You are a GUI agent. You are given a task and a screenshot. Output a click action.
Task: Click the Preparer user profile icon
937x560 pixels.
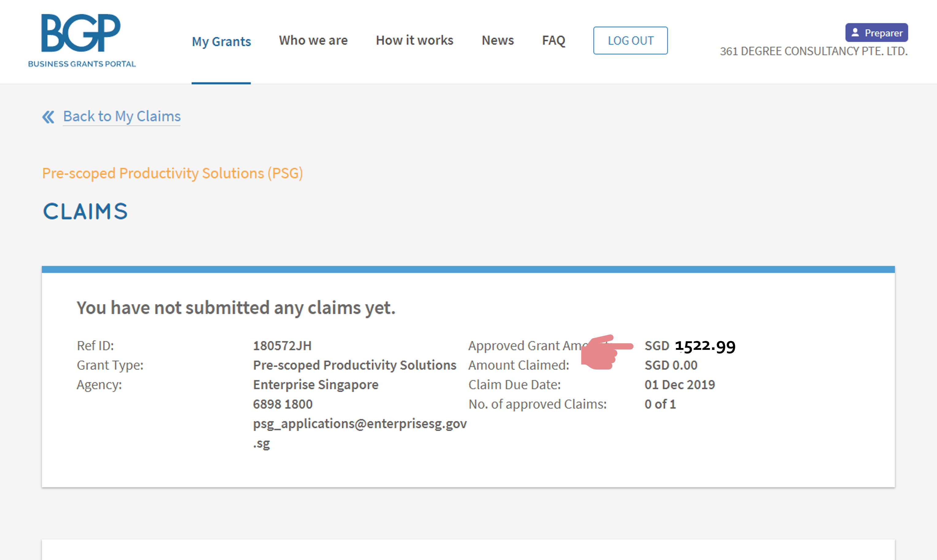[x=855, y=33]
